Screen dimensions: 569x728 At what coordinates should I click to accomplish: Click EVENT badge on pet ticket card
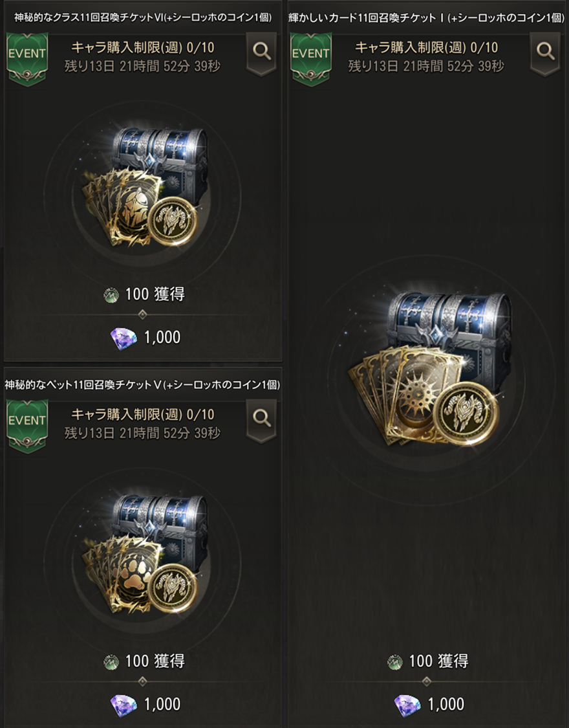tap(27, 426)
